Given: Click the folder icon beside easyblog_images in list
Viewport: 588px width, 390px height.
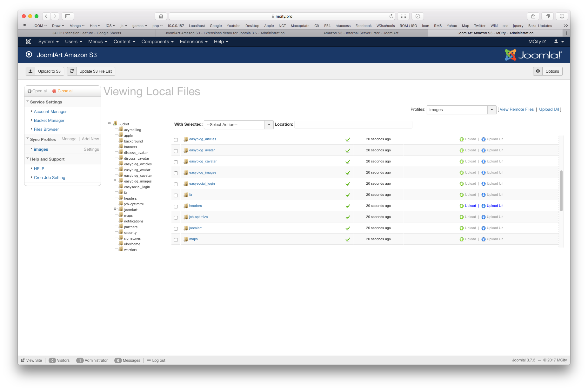Looking at the screenshot, I should 186,173.
